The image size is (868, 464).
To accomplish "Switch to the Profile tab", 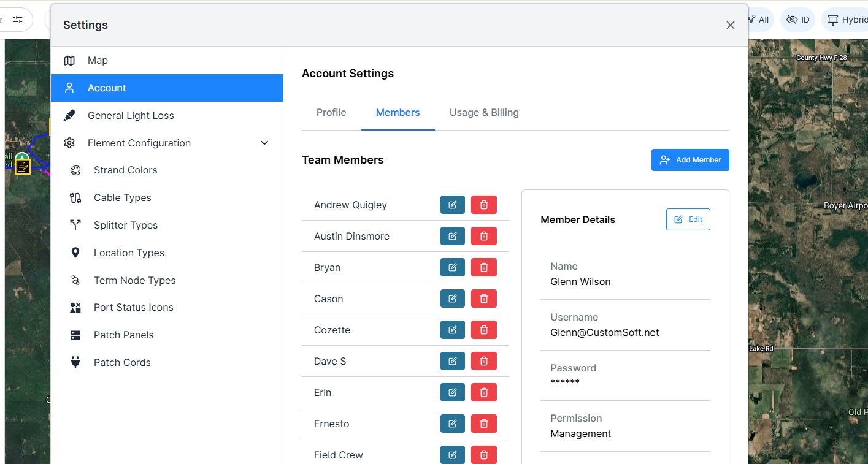I will click(331, 113).
